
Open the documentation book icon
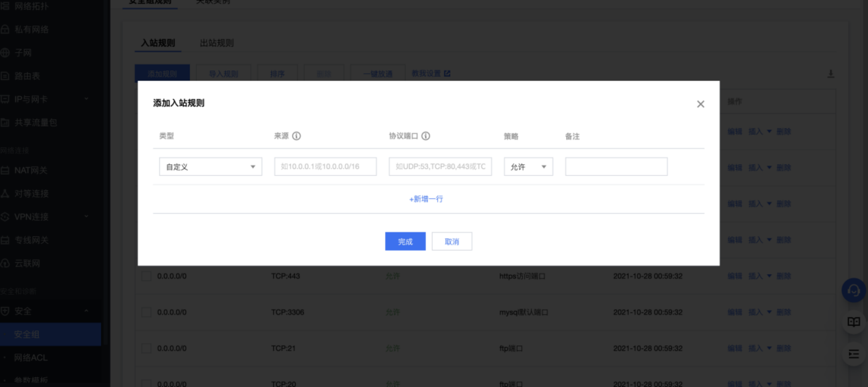click(x=853, y=322)
